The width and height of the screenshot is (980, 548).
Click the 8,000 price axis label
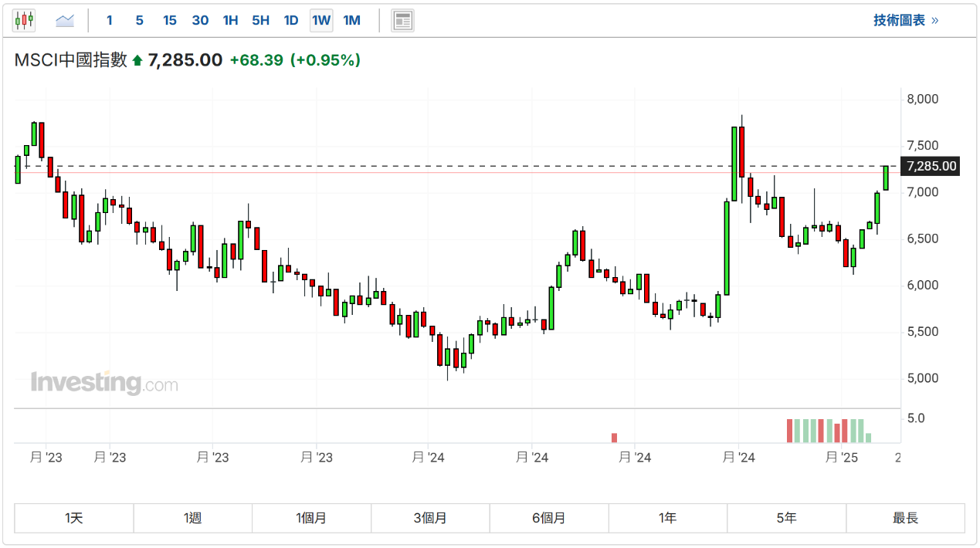(922, 99)
